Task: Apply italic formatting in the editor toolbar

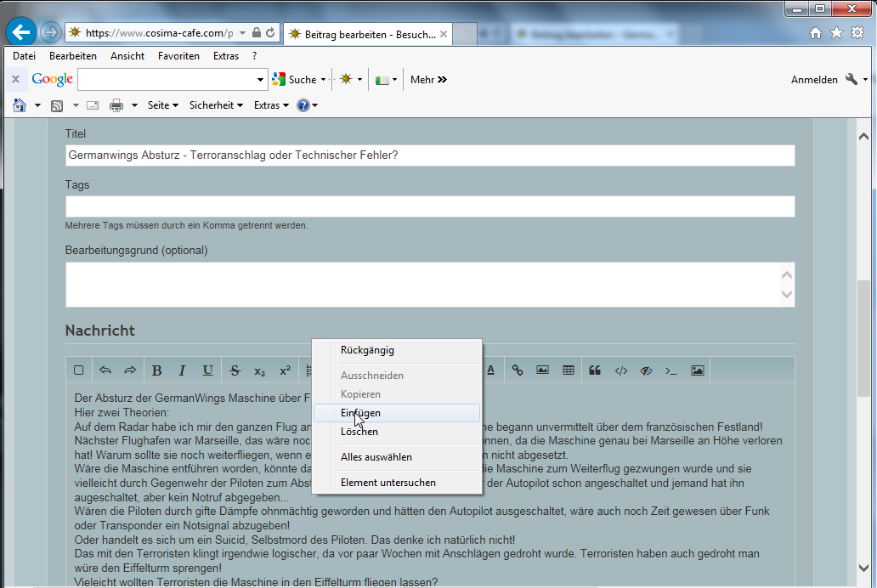Action: point(181,370)
